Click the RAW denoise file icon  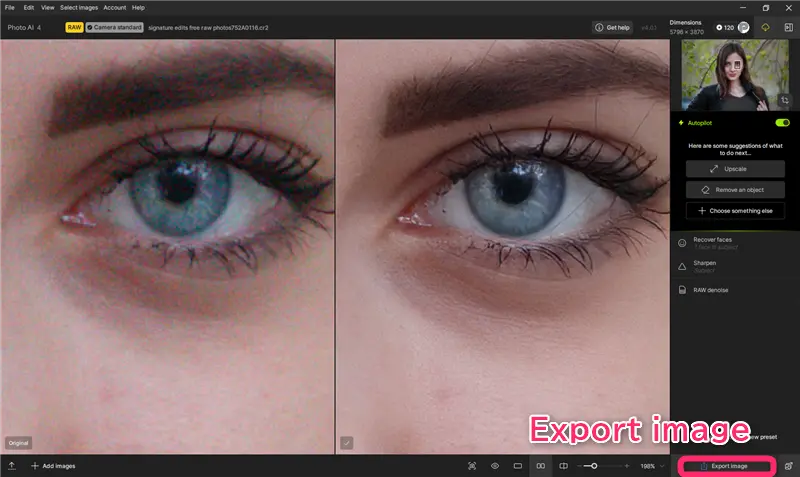(682, 290)
